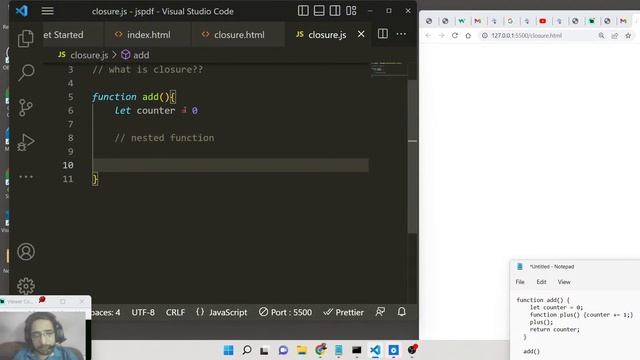Show additional views ellipsis in activity bar
The width and height of the screenshot is (640, 360).
[26, 177]
